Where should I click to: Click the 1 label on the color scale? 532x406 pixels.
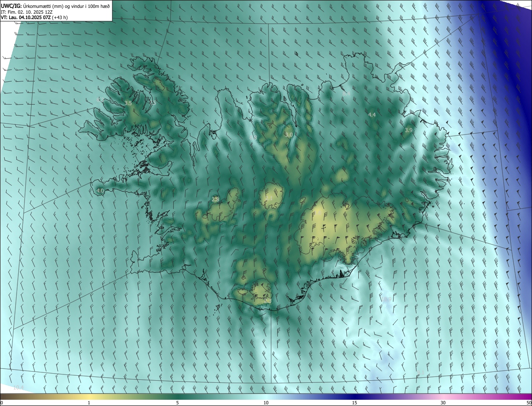coord(89,403)
